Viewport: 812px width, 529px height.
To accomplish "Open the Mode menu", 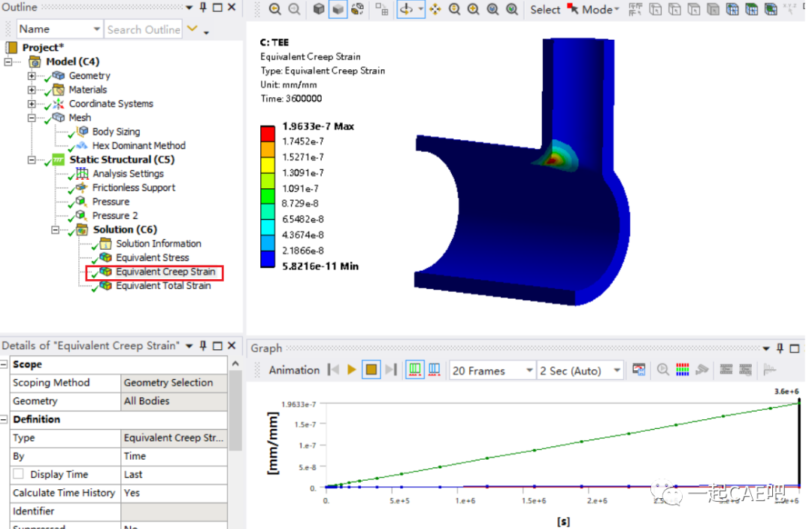I will click(x=595, y=9).
